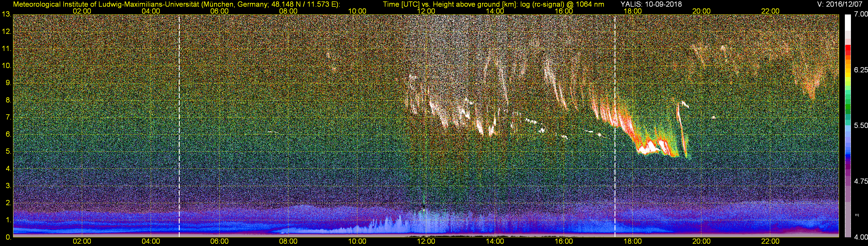Click the 1 km height axis label
Screen dimensions: 868x246
8,220
